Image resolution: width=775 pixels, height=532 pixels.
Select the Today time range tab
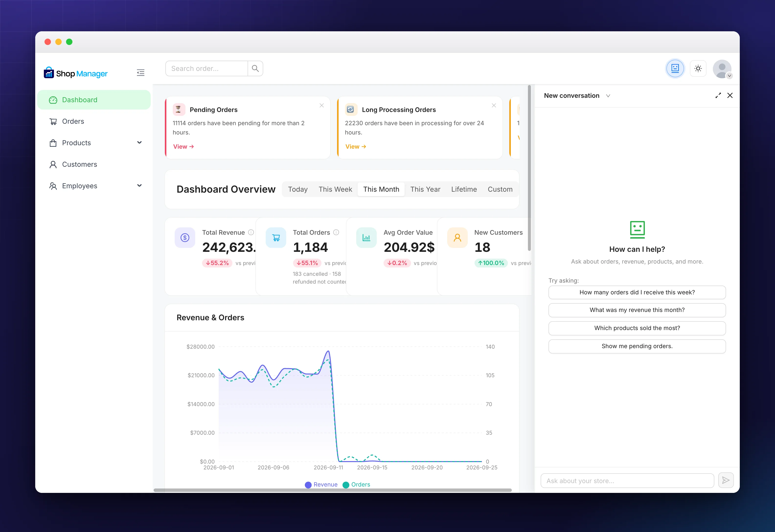(298, 189)
